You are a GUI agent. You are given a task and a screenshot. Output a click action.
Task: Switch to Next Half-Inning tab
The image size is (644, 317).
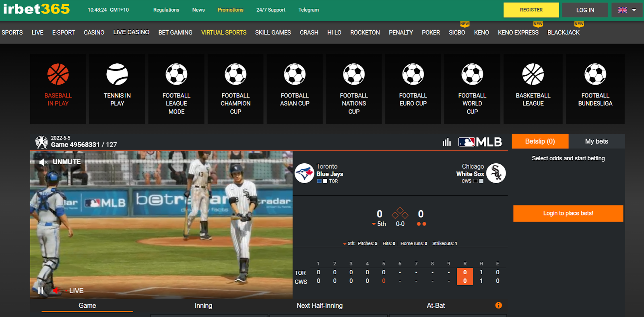click(x=320, y=306)
